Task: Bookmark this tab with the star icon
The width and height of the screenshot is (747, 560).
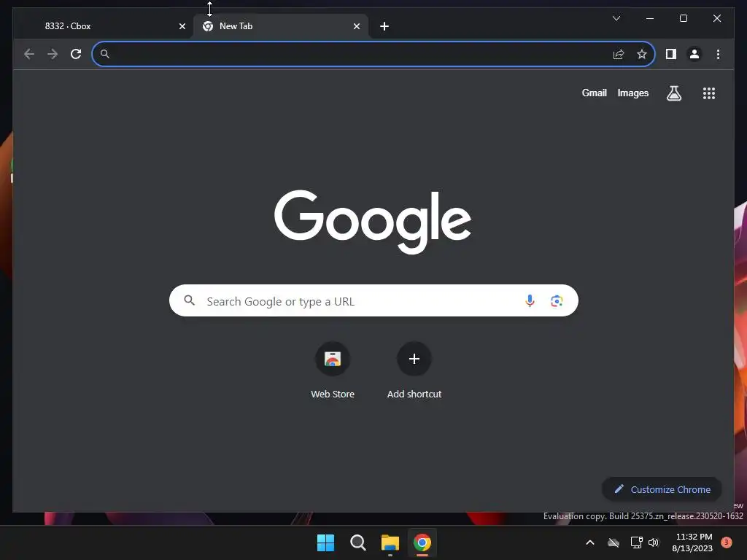Action: pos(642,54)
